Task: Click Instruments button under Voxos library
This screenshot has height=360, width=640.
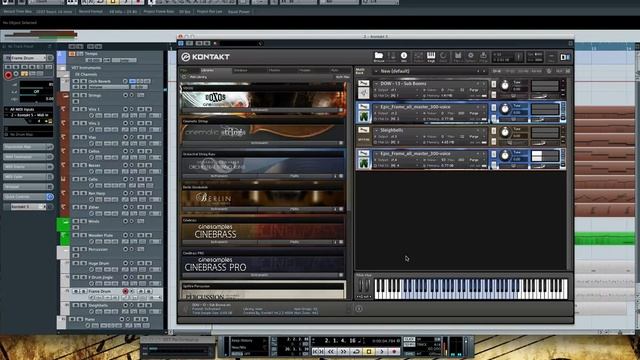Action: click(260, 110)
